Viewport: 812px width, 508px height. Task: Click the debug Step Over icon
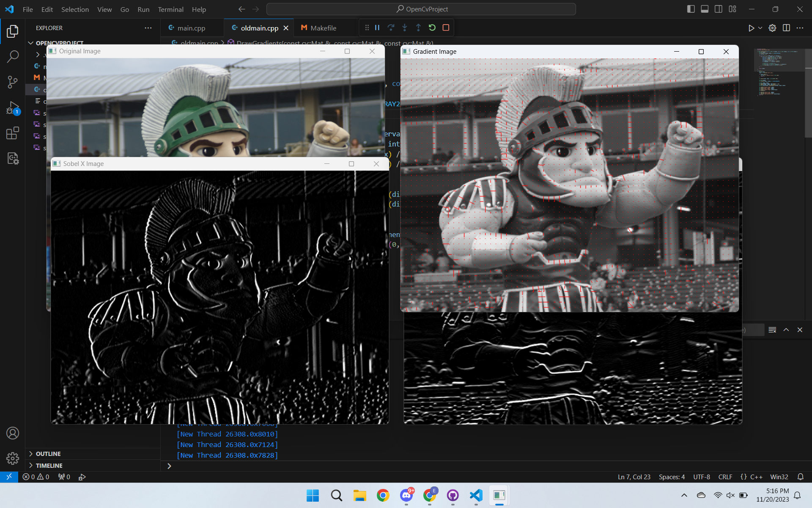point(391,28)
